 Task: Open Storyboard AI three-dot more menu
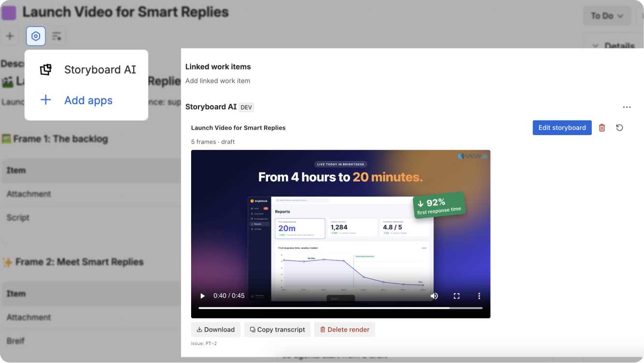627,107
